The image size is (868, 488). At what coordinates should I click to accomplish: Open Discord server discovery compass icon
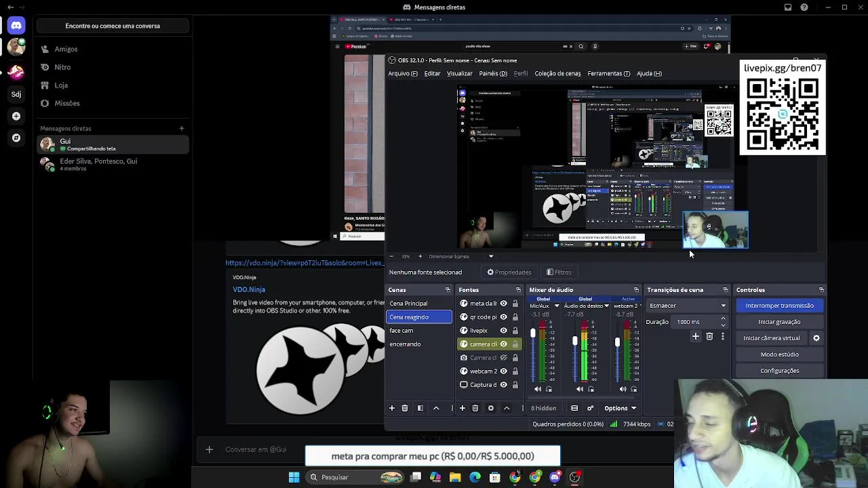click(16, 138)
